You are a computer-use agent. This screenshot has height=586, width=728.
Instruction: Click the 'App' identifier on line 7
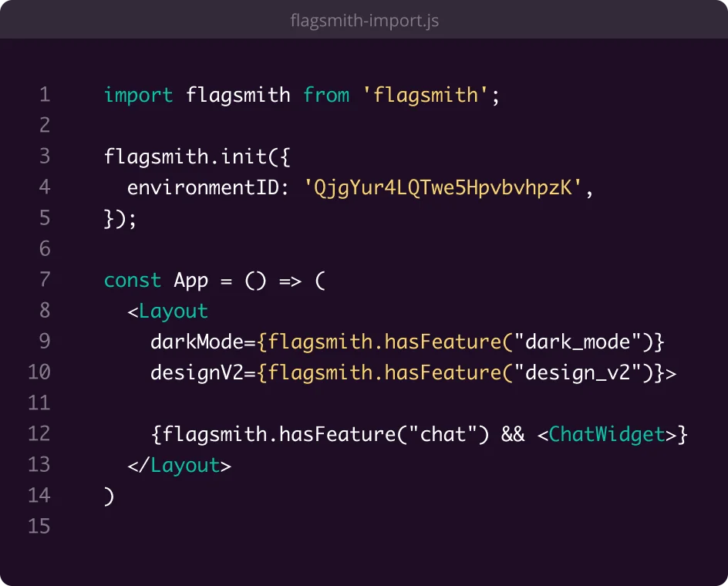pos(190,281)
